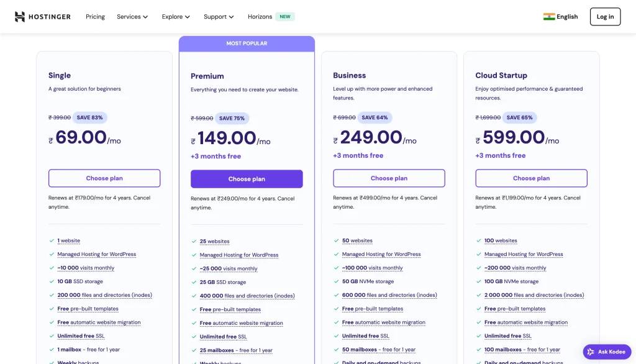This screenshot has width=636, height=364.
Task: Open the Ask Kodee chat assistant
Action: pyautogui.click(x=607, y=352)
